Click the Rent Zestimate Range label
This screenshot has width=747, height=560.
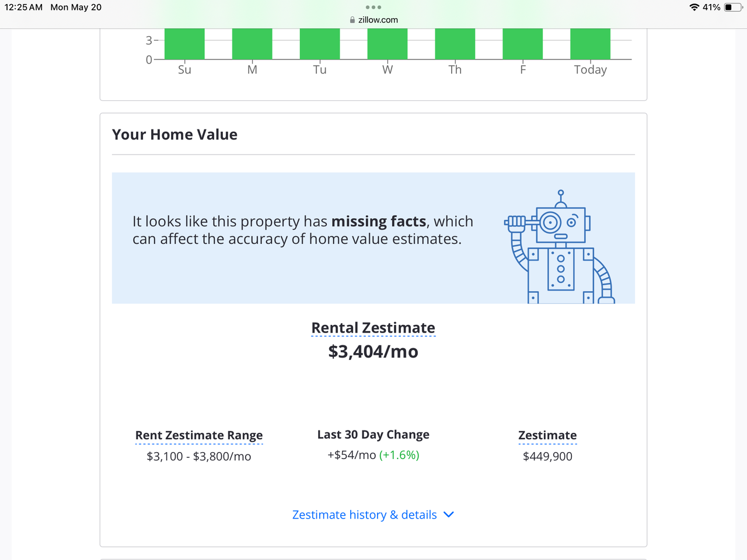(x=199, y=435)
